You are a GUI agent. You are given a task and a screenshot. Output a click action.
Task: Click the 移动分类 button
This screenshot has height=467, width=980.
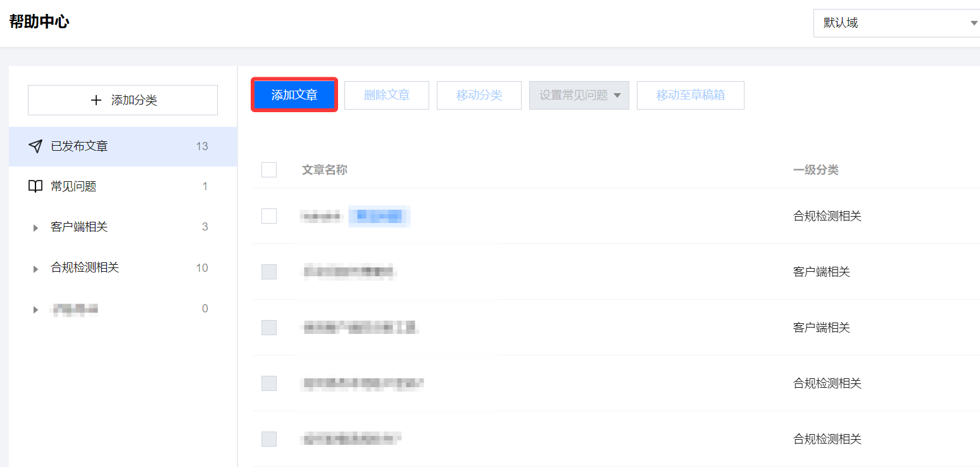479,95
